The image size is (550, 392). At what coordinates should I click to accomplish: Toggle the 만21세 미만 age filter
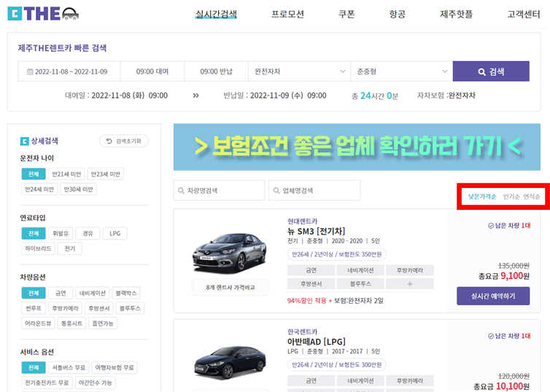(66, 174)
